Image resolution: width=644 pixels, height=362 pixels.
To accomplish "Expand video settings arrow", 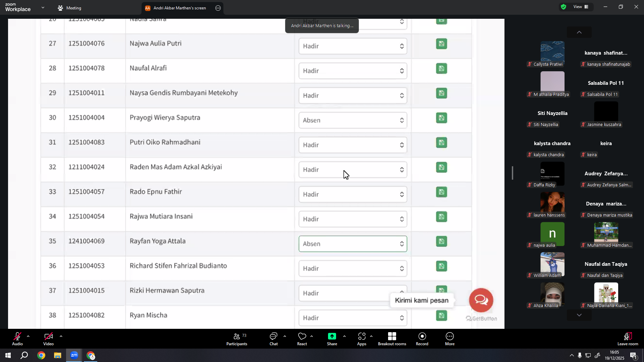I will (x=61, y=336).
